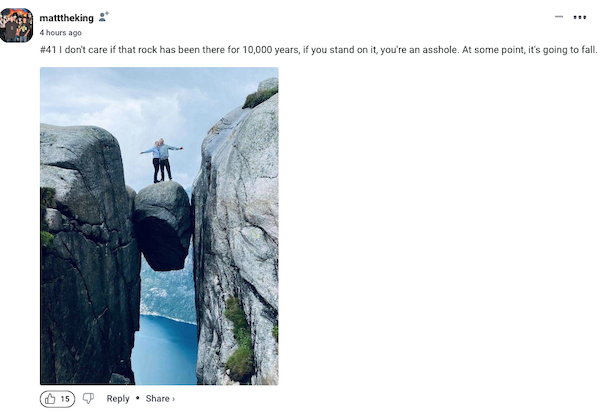The image size is (600, 412).
Task: Upvote the comment with the thumbs-up icon
Action: click(x=50, y=399)
